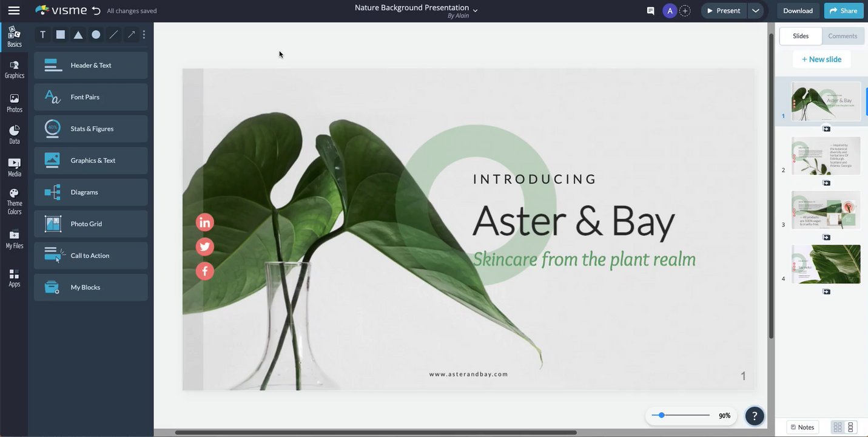Click the vertical canvas scrollbar
Image resolution: width=868 pixels, height=437 pixels.
click(771, 185)
